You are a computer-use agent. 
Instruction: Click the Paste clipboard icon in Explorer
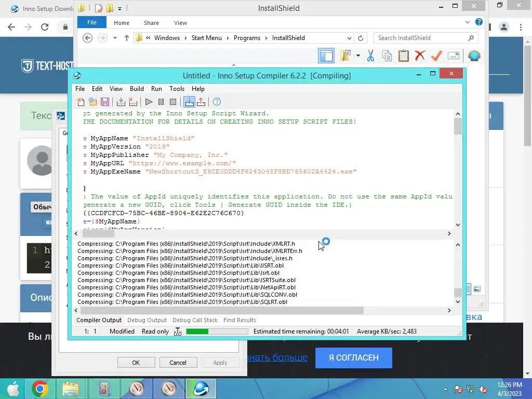(x=403, y=56)
